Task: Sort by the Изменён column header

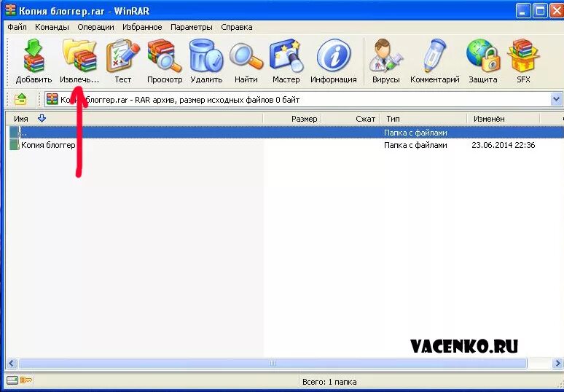Action: [504, 119]
